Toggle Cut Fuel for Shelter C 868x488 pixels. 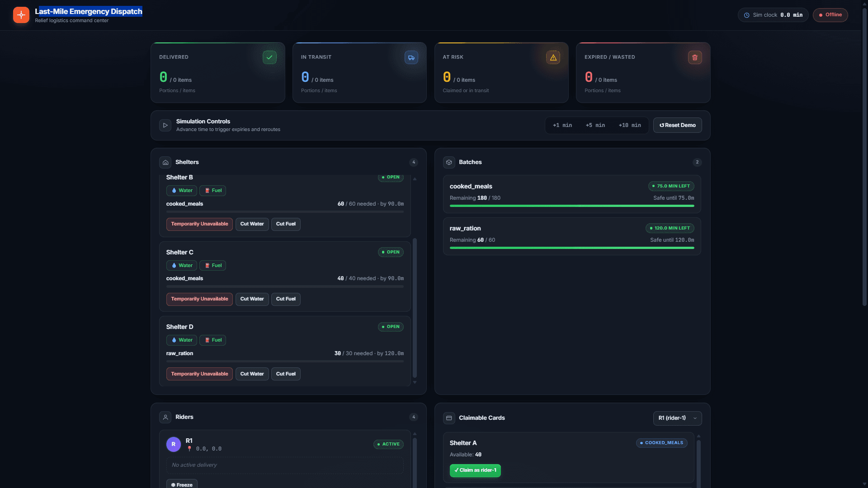coord(286,299)
